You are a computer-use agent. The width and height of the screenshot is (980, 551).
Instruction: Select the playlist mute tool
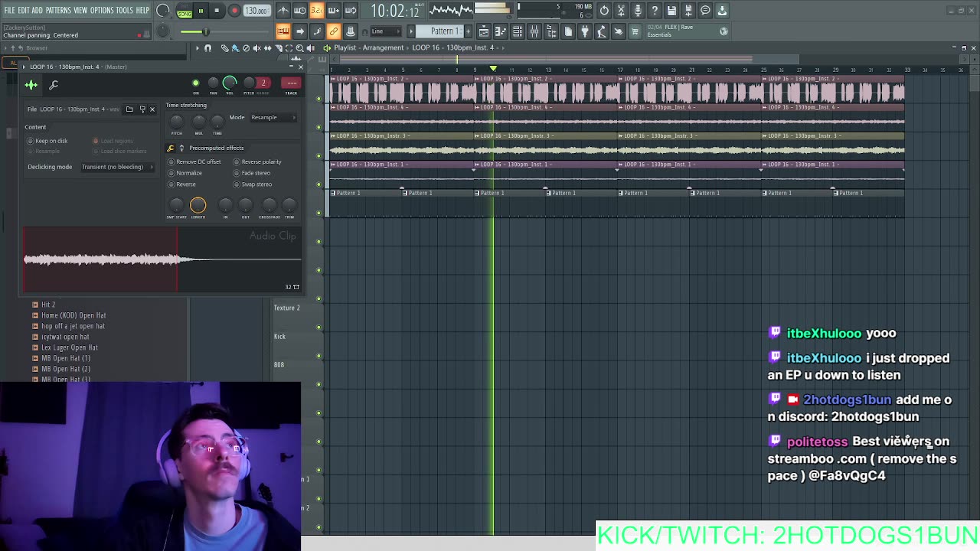point(256,47)
